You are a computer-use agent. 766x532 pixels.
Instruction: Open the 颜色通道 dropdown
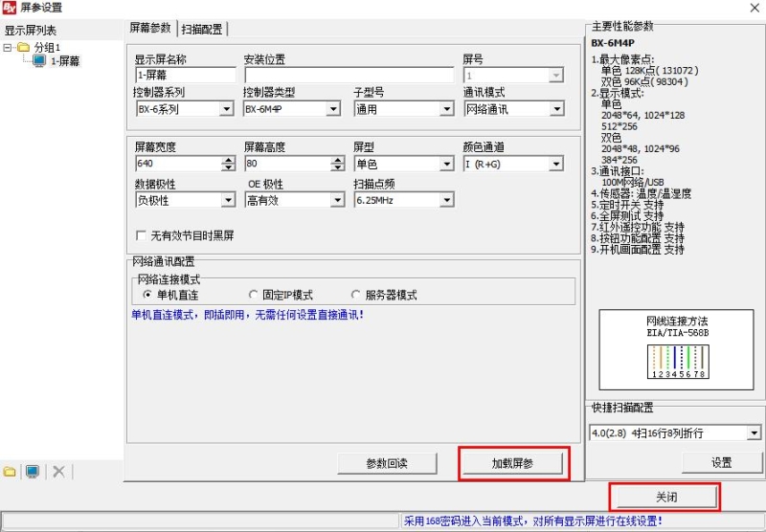(x=555, y=164)
